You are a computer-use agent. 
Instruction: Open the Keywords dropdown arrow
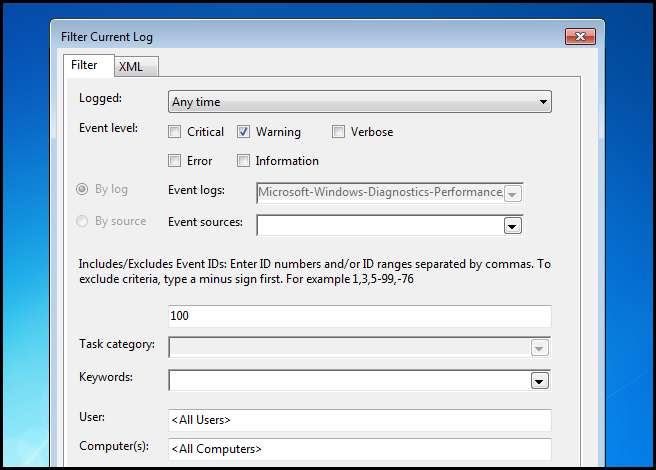pyautogui.click(x=540, y=380)
